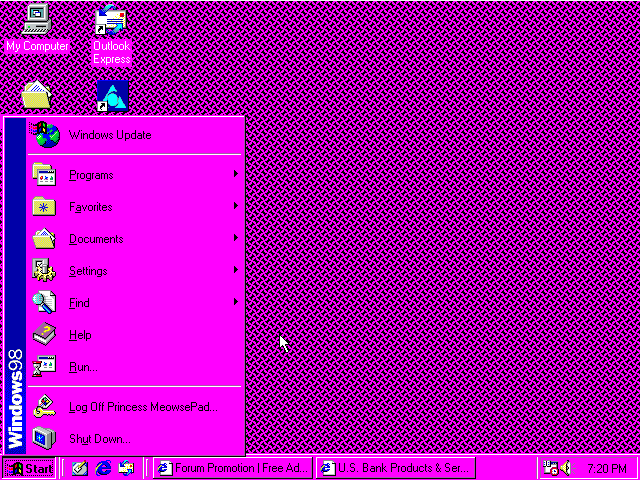640x480 pixels.
Task: Select Help from the Start menu
Action: 134,335
